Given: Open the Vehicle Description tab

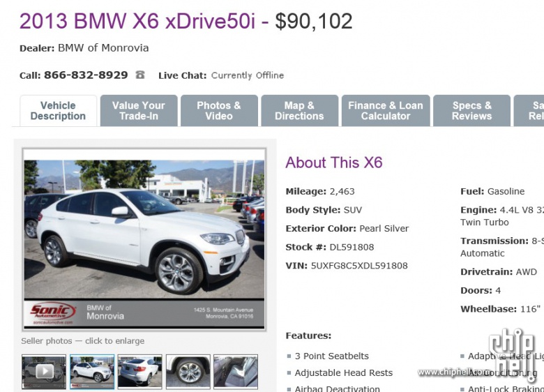Looking at the screenshot, I should click(58, 111).
